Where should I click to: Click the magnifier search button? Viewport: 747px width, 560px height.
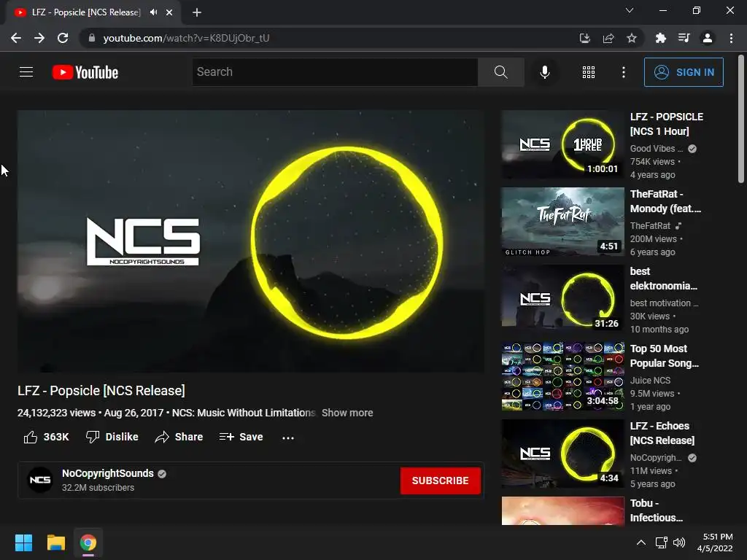pyautogui.click(x=500, y=72)
